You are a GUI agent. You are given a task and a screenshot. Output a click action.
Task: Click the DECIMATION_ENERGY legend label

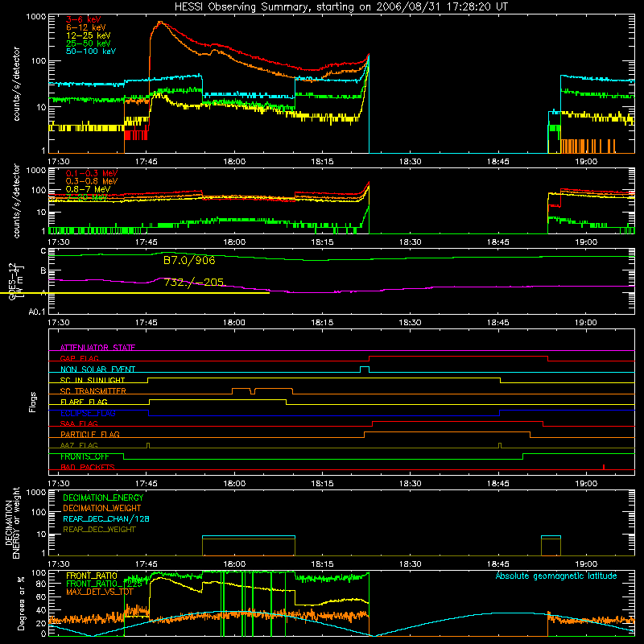click(x=103, y=497)
